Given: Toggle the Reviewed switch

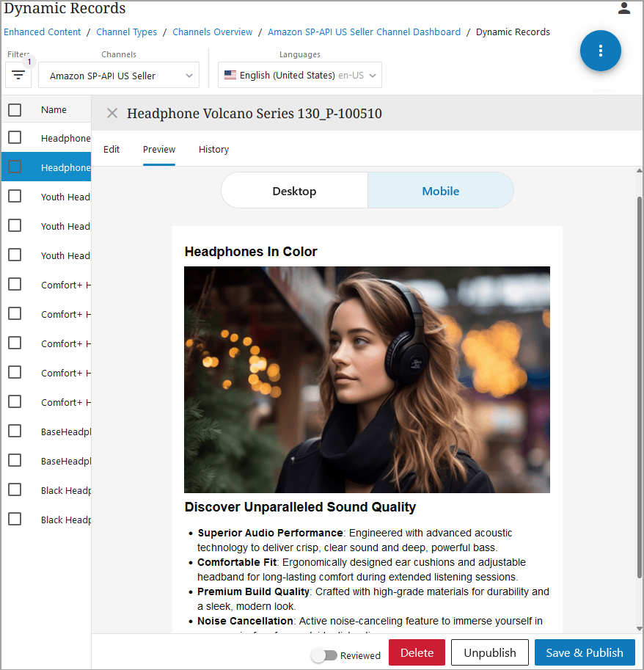Looking at the screenshot, I should 323,655.
